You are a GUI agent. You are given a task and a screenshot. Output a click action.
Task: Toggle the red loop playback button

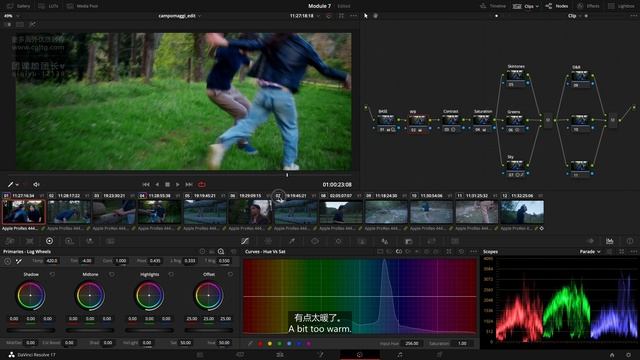202,184
